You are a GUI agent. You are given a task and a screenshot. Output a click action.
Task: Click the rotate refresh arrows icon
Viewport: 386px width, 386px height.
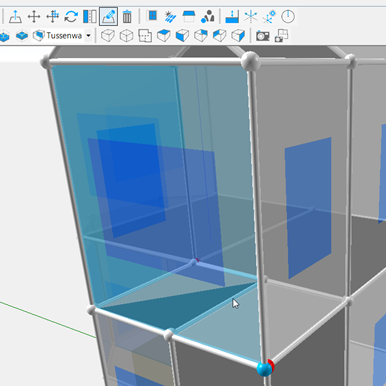[x=71, y=16]
